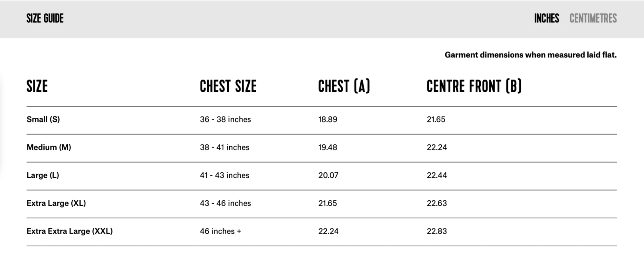Select the Small (S) size row

[x=43, y=119]
